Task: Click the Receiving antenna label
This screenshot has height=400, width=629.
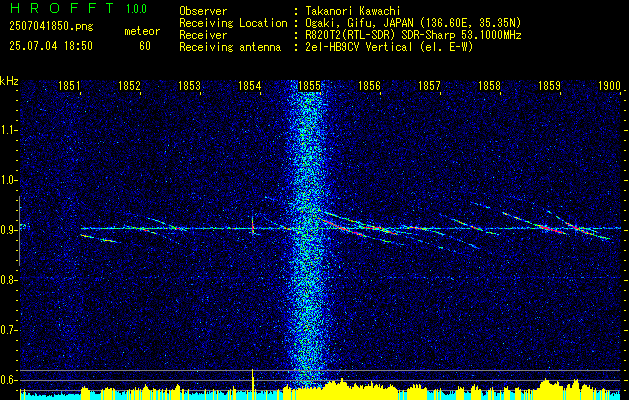Action: [230, 47]
